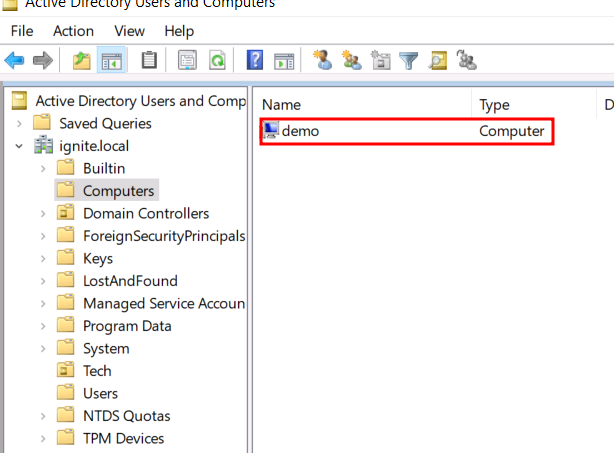
Task: Expand the TPM Devices node
Action: (43, 439)
